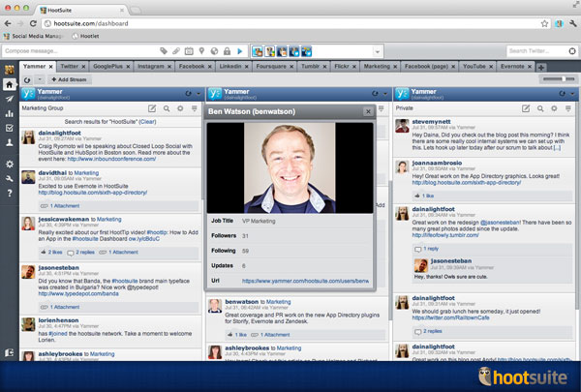Viewport: 581px width, 392px height.
Task: Click compose message icon in Marketing Group stream
Action: [152, 108]
